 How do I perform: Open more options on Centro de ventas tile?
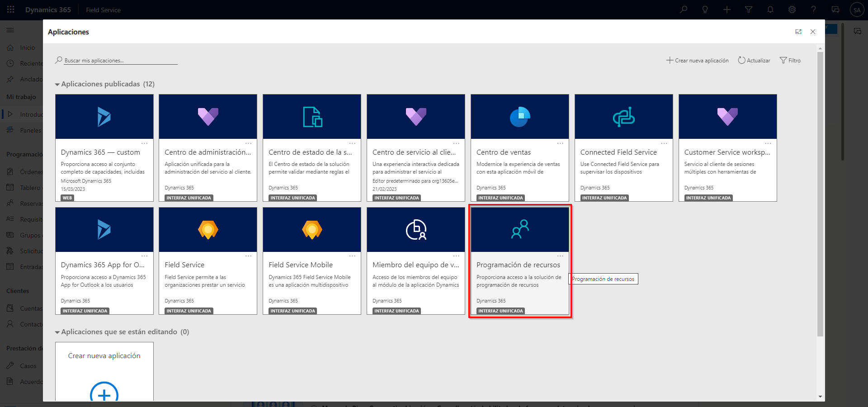point(560,143)
